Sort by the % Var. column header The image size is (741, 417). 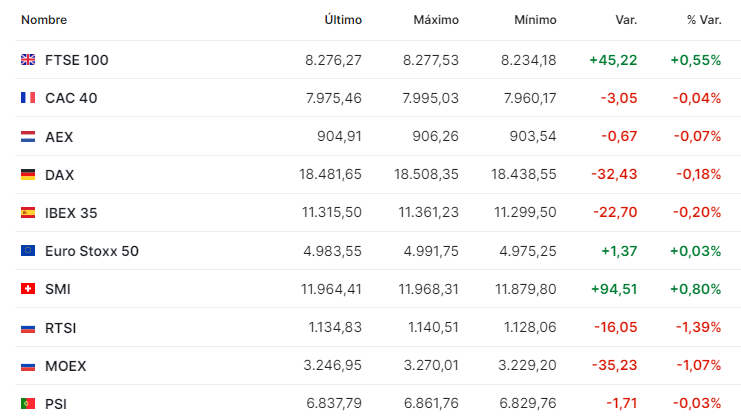point(704,20)
